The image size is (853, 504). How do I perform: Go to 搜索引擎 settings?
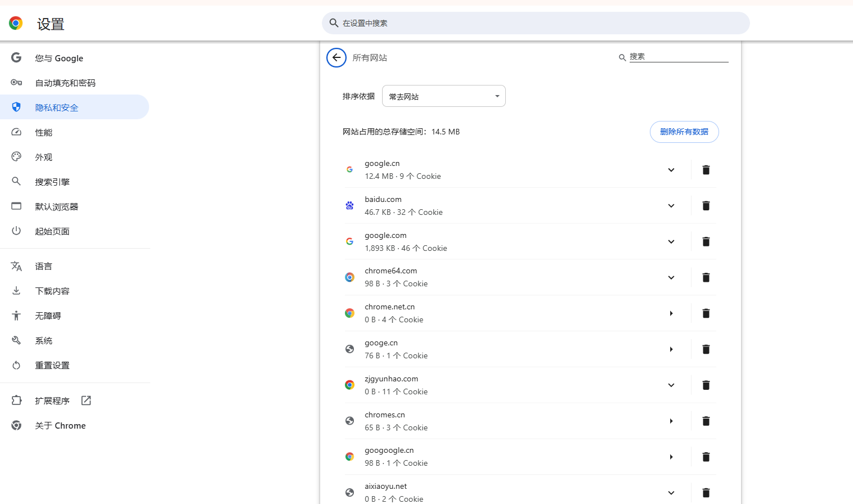pos(74,182)
